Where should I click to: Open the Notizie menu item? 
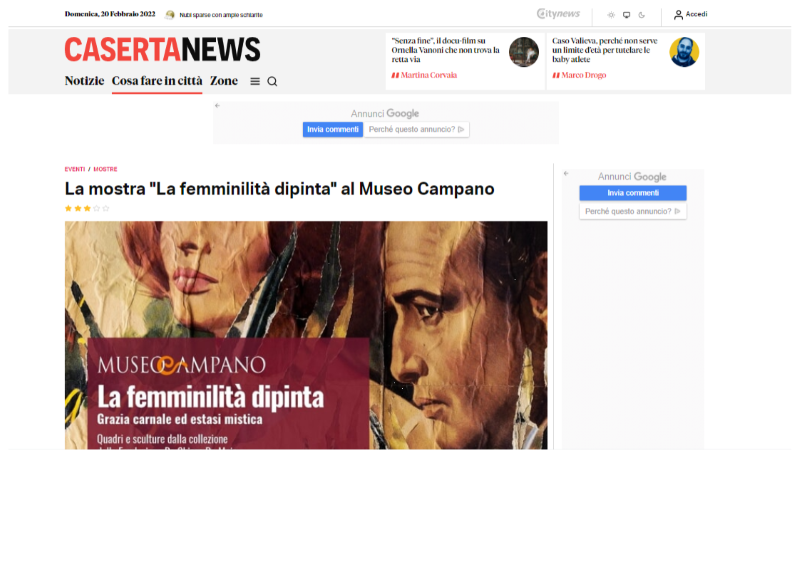point(84,81)
